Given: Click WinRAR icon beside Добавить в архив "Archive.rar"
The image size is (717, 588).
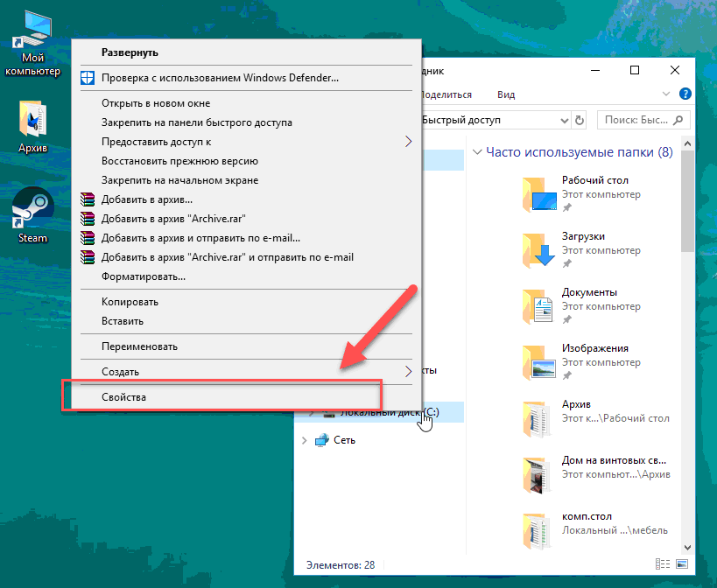Looking at the screenshot, I should [x=88, y=219].
